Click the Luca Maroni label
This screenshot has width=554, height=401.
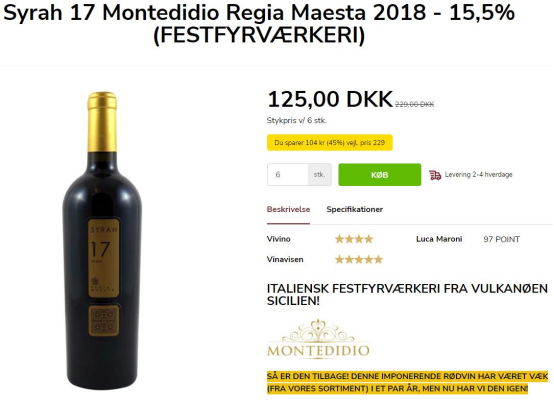tap(439, 239)
